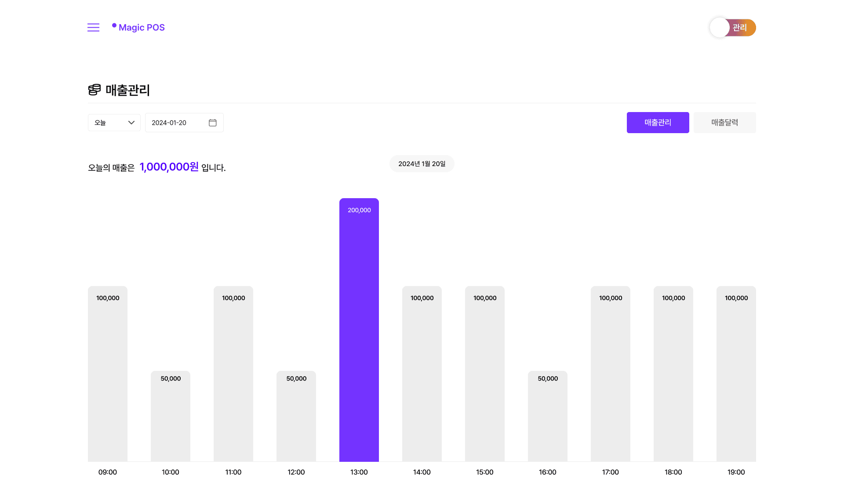The image size is (844, 504).
Task: Select the 18:00 sales bar
Action: tap(673, 374)
